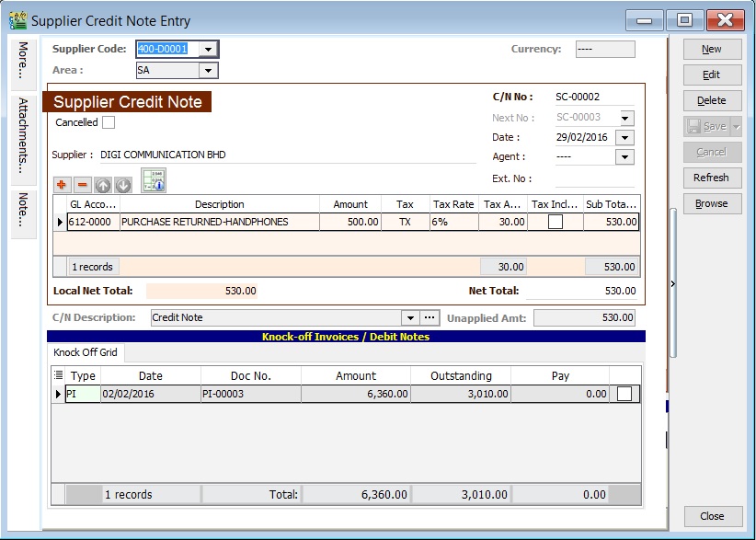
Task: Click Browse to view records
Action: [712, 203]
